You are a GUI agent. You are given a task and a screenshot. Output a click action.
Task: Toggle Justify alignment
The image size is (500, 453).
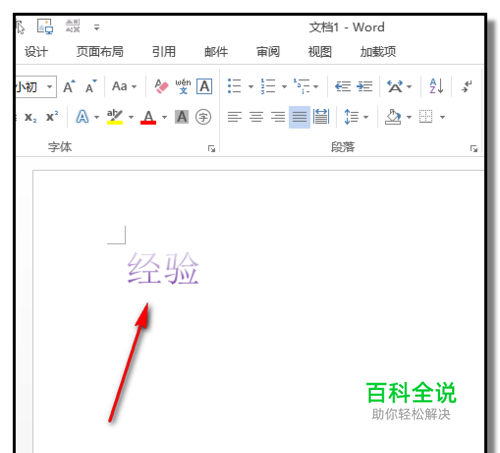pyautogui.click(x=299, y=117)
